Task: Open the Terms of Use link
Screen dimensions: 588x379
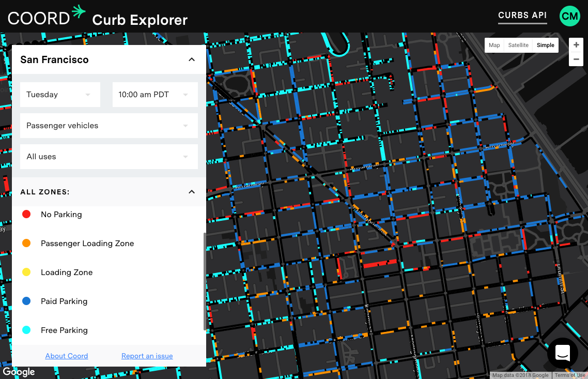Action: [570, 375]
